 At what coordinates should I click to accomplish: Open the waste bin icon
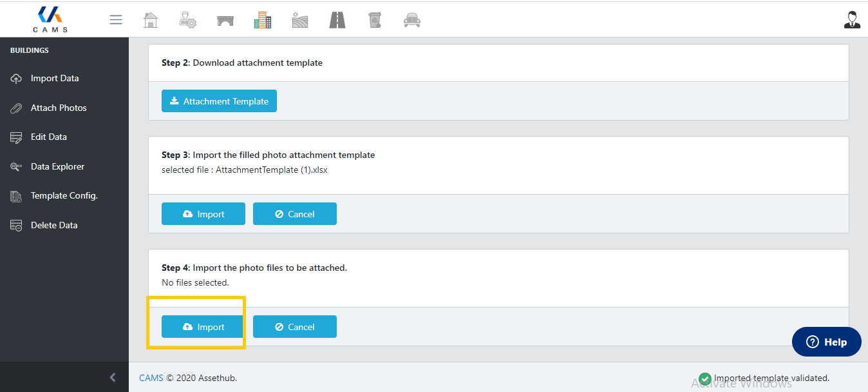374,20
